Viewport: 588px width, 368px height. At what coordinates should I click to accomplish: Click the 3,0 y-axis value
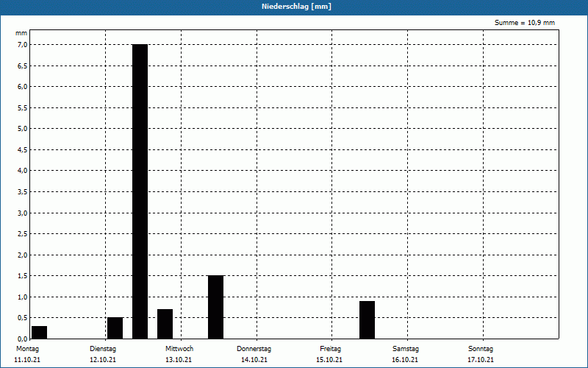pos(23,213)
